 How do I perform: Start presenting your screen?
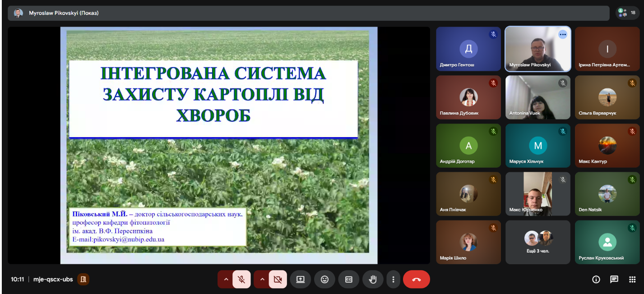click(x=301, y=280)
